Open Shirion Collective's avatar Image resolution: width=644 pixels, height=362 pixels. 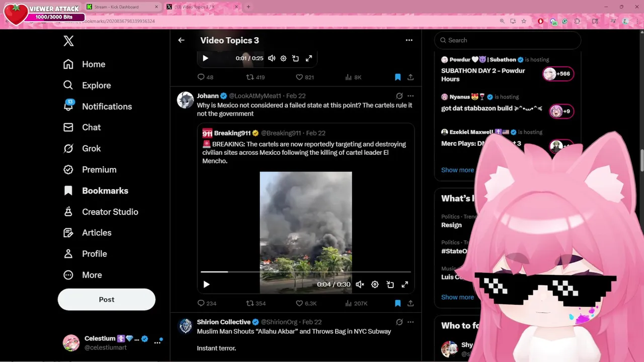[185, 326]
